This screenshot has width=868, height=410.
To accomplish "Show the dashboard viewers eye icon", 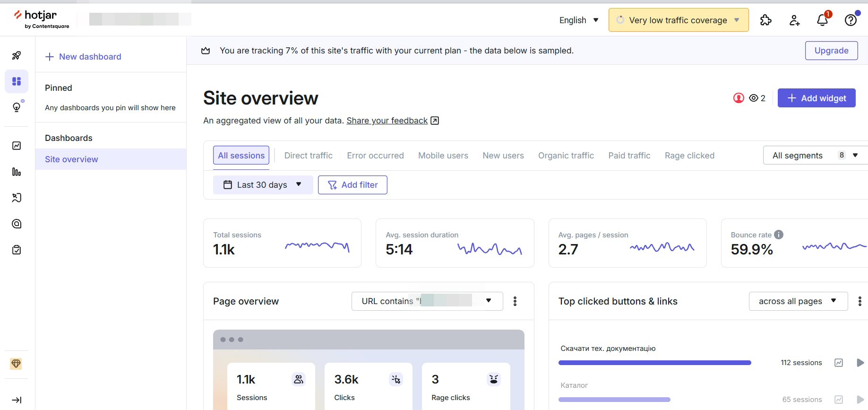I will tap(754, 98).
